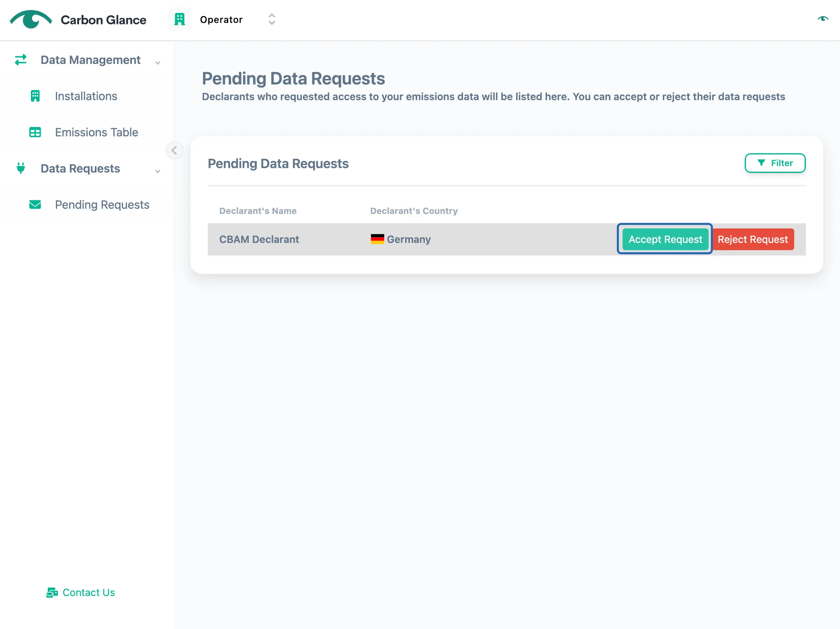Open the Operator role switcher arrows
This screenshot has height=629, width=840.
click(x=272, y=19)
